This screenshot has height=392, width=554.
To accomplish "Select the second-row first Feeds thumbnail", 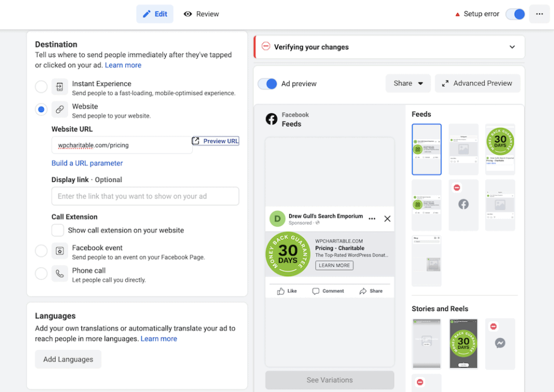I will click(x=426, y=205).
